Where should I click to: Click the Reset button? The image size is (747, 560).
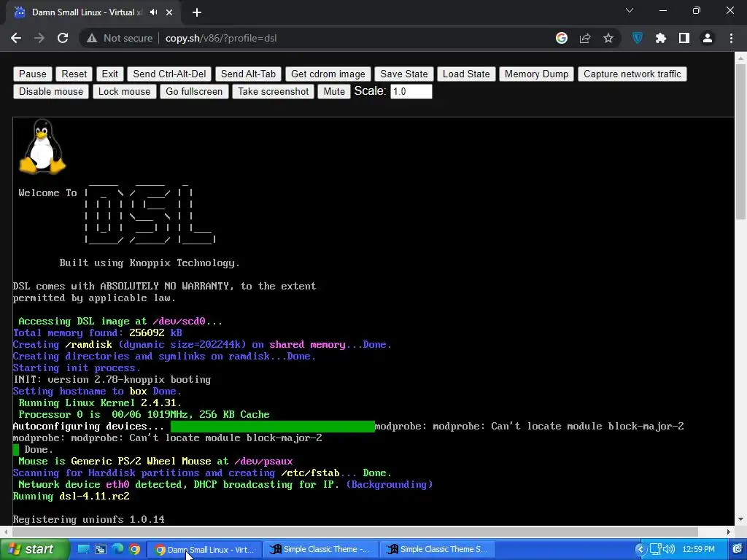pyautogui.click(x=74, y=74)
